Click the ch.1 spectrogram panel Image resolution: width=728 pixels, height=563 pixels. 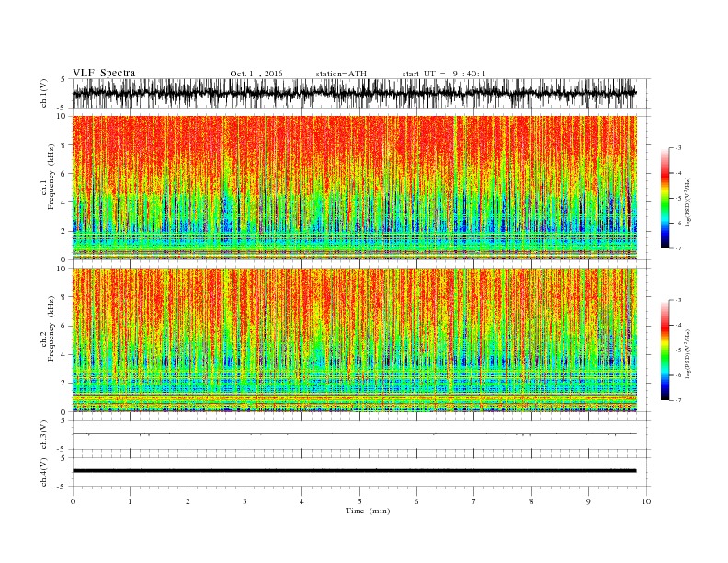[354, 188]
